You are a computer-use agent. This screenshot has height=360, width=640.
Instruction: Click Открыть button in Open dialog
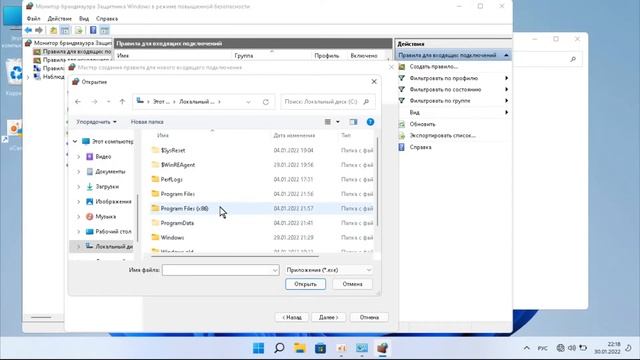tap(305, 284)
